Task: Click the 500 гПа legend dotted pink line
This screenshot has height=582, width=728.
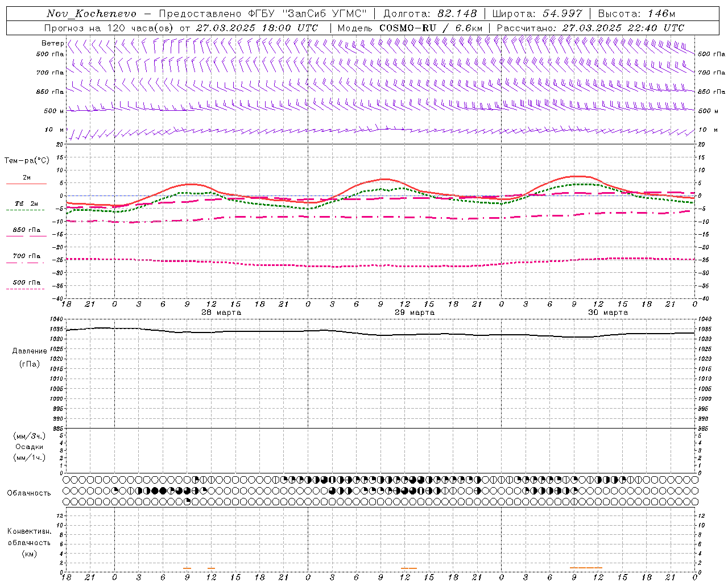Action: 26,289
